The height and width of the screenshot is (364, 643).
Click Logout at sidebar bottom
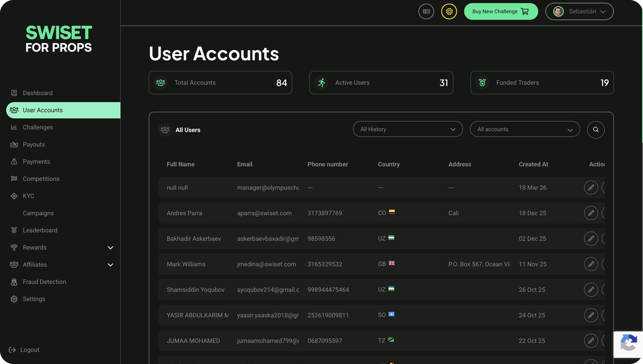(x=24, y=350)
